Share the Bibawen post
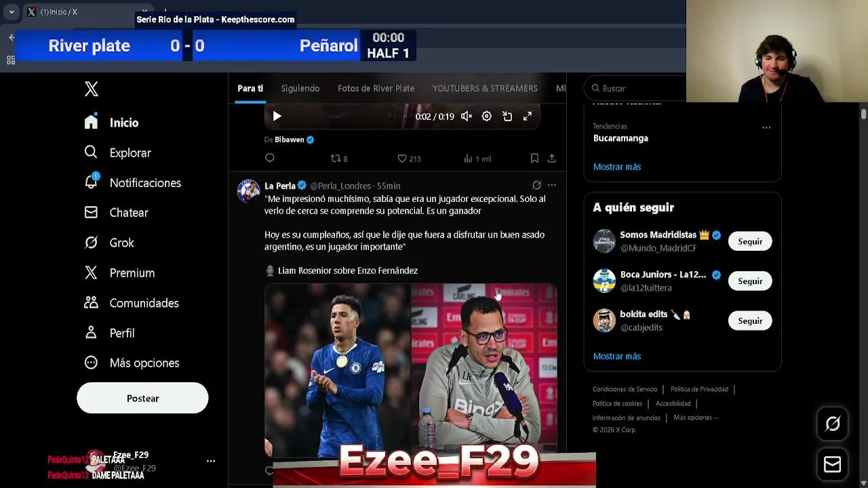This screenshot has width=868, height=488. click(552, 159)
